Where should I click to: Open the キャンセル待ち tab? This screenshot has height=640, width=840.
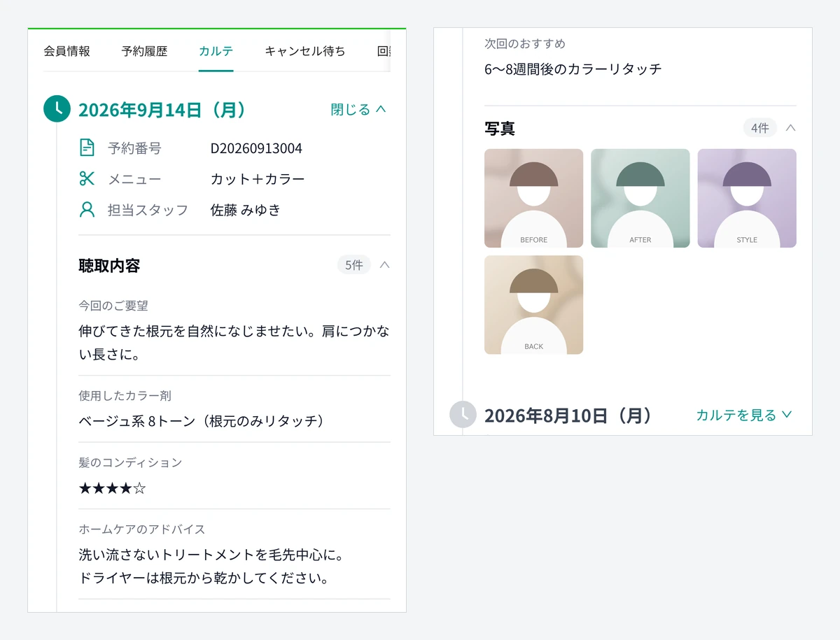[304, 51]
